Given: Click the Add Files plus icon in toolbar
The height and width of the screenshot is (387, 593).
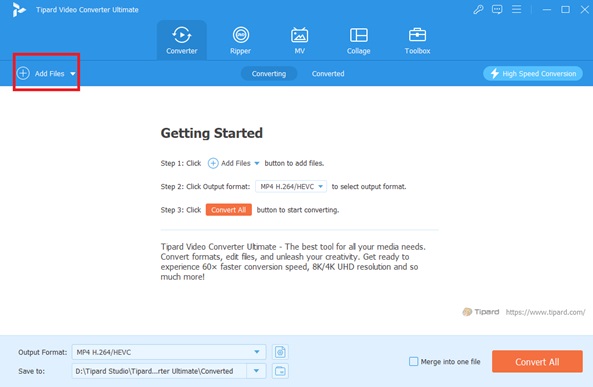Looking at the screenshot, I should click(23, 73).
